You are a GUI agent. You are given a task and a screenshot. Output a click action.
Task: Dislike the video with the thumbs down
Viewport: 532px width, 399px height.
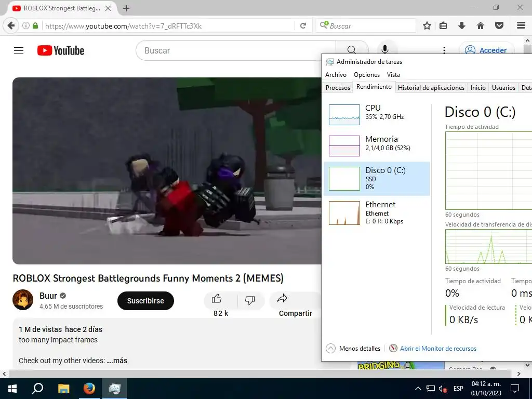pos(250,300)
